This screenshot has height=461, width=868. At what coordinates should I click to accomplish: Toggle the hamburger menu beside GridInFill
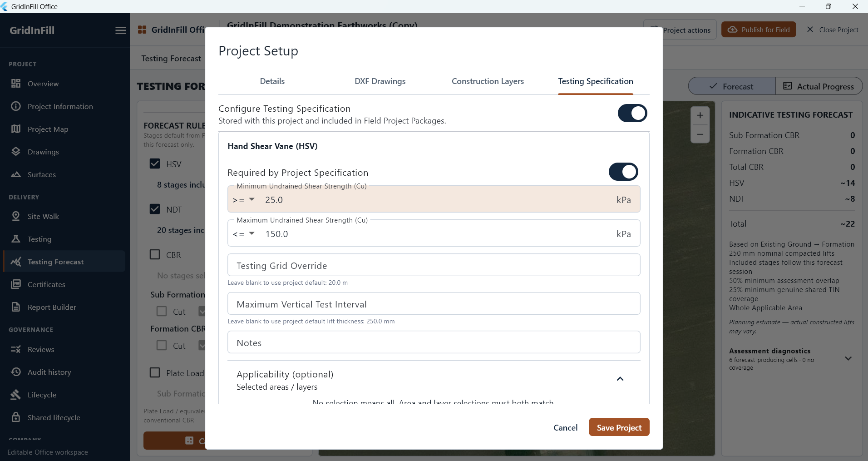tap(121, 30)
